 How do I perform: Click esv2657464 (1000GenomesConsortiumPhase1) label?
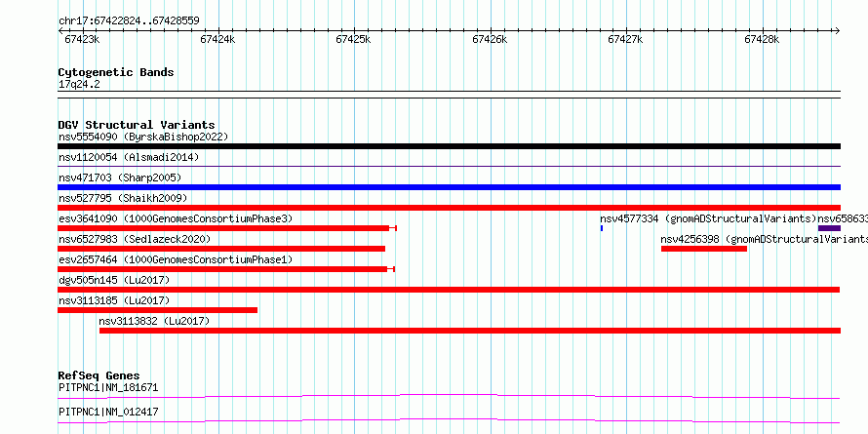(176, 259)
